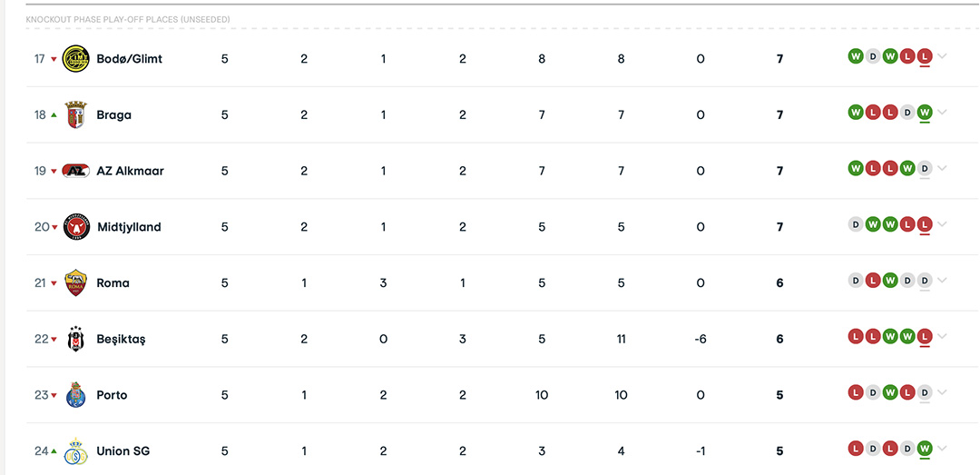The image size is (980, 475).
Task: Expand the Union SG row details chevron
Action: click(943, 448)
